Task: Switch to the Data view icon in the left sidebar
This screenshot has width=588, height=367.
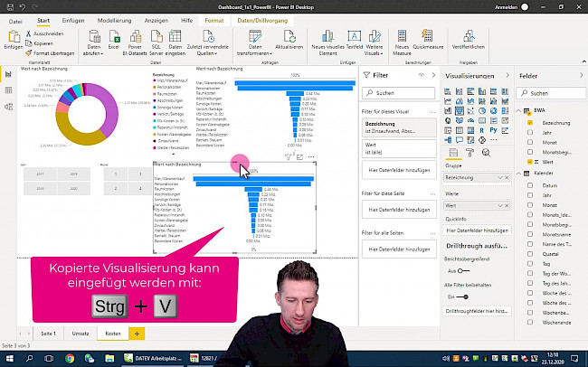Action: [8, 89]
